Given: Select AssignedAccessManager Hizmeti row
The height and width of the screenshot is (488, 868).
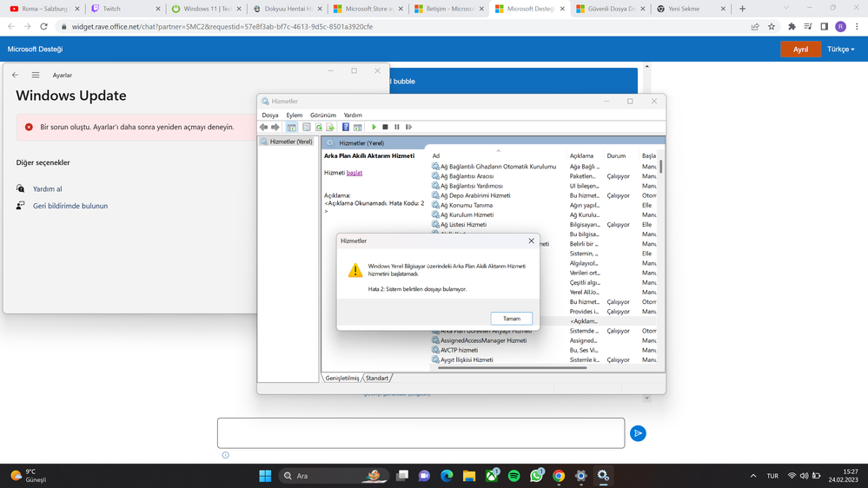Looking at the screenshot, I should point(544,340).
